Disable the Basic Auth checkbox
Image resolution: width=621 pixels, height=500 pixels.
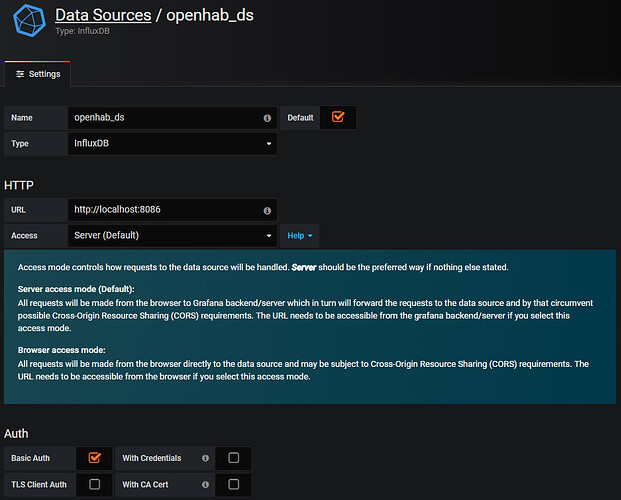click(95, 458)
